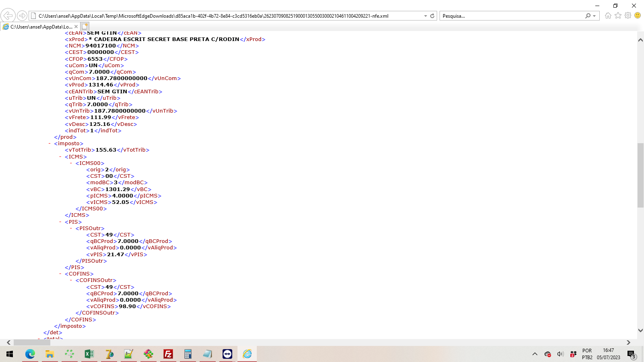Click the vProd value 1314.46
The height and width of the screenshot is (362, 644).
coord(101,84)
